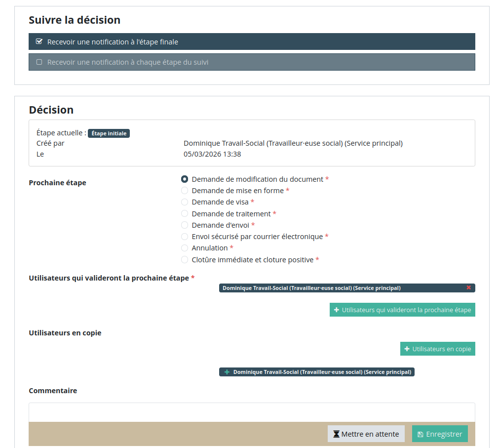
Task: Select Demande de modification du document
Action: click(185, 179)
